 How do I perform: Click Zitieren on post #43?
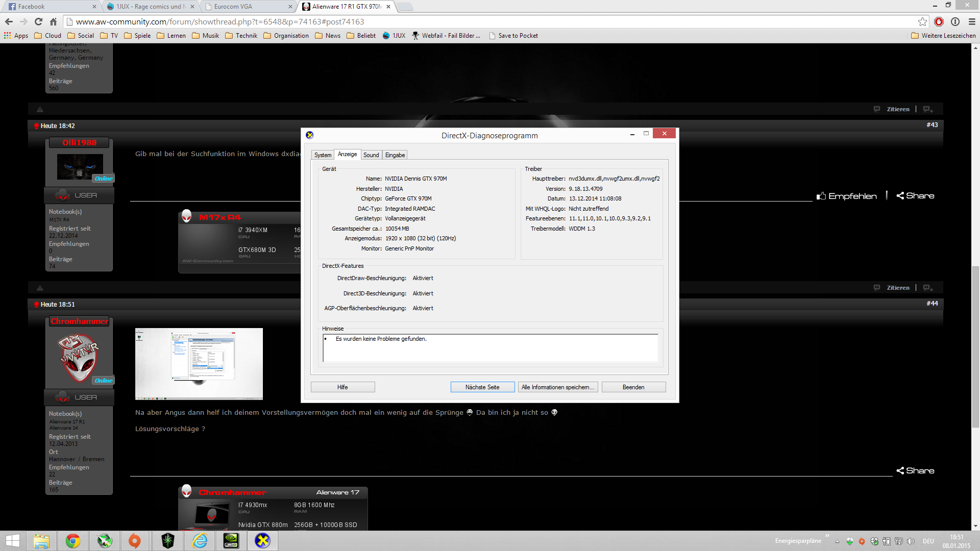[898, 109]
